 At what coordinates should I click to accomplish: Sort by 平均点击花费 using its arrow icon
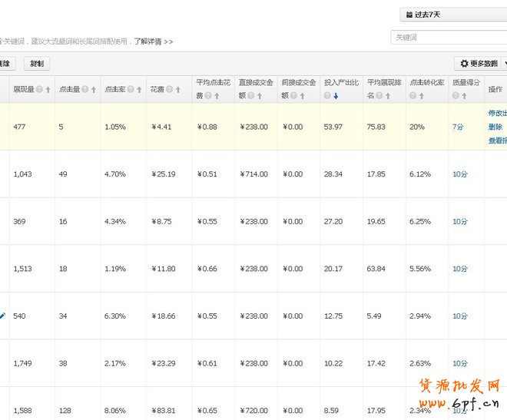click(x=217, y=96)
